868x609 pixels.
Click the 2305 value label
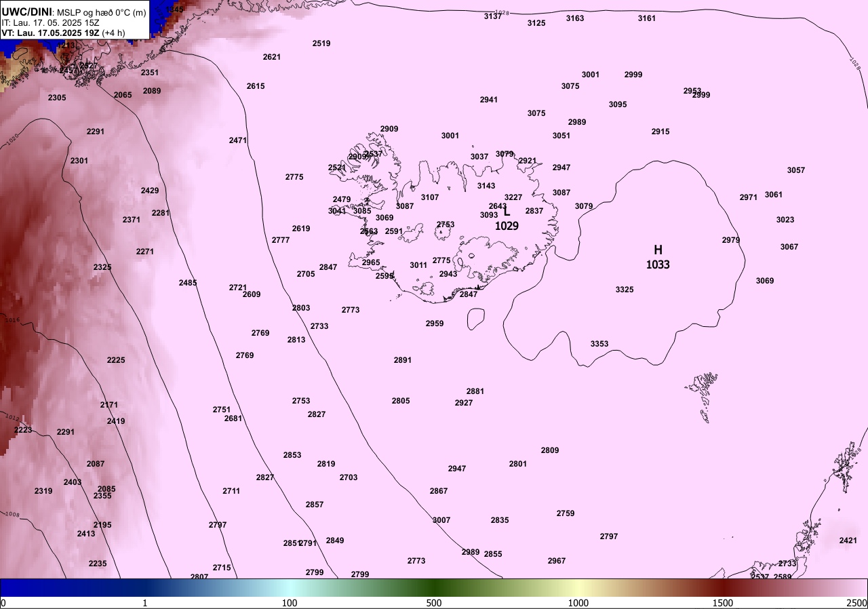(x=57, y=98)
